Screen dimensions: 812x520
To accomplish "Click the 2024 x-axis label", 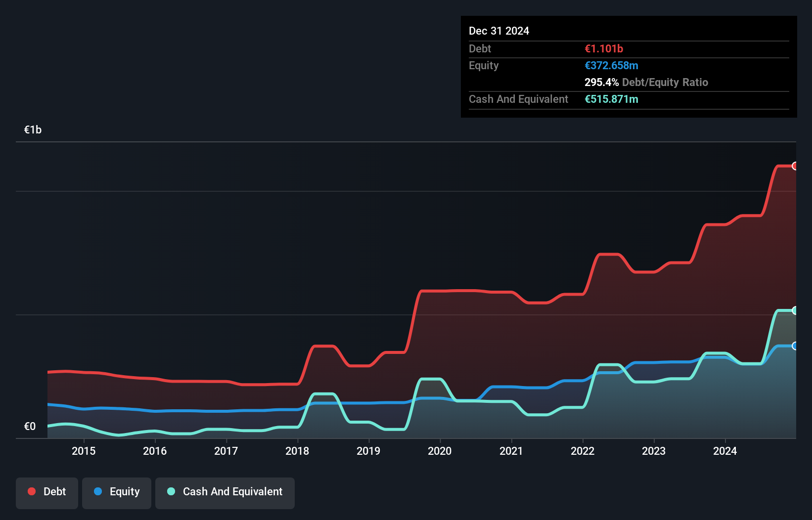I will (725, 451).
